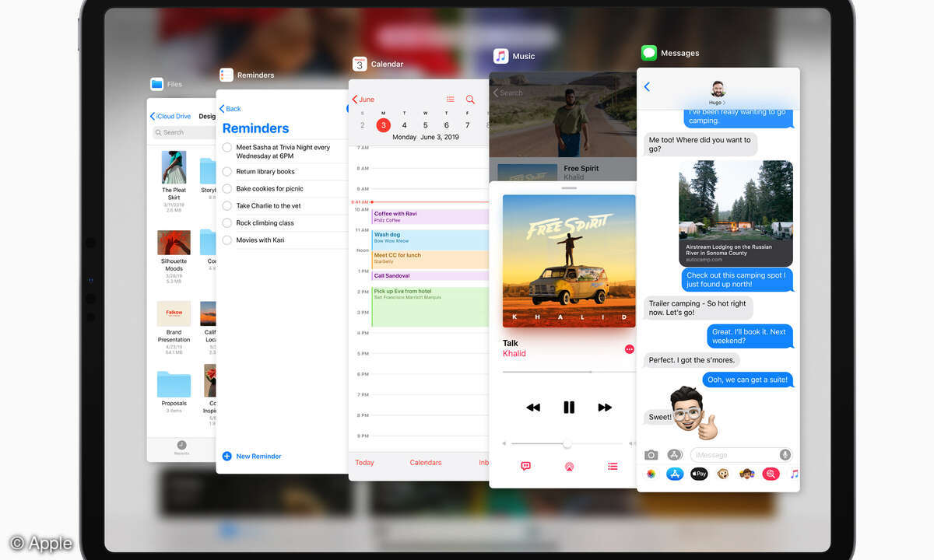934x560 pixels.
Task: Open Music Up Next queue icon
Action: [613, 466]
